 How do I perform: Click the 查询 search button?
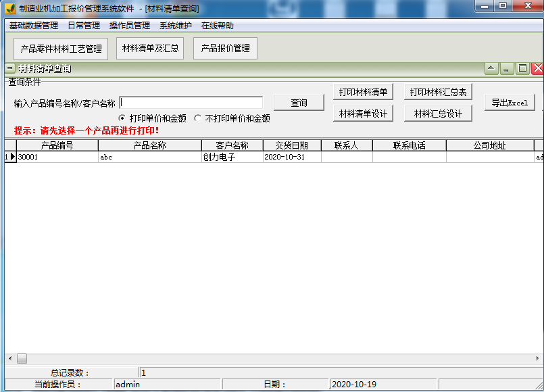[x=299, y=103]
